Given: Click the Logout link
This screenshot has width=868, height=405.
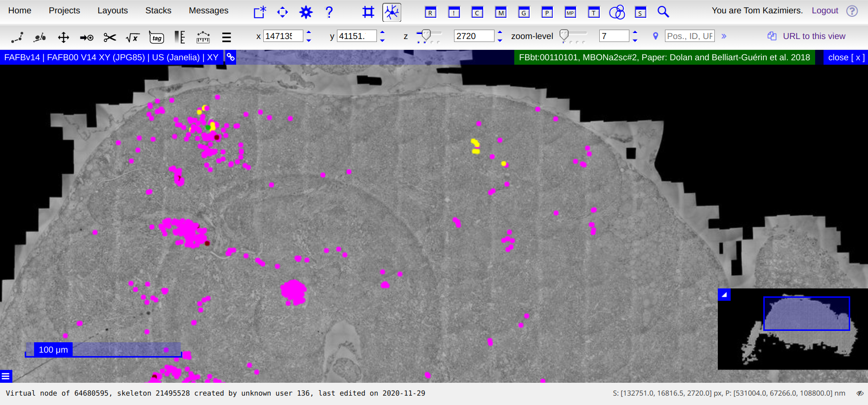Looking at the screenshot, I should tap(825, 10).
